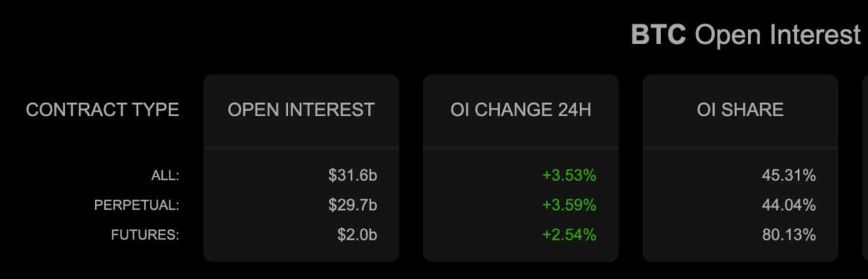Viewport: 868px width, 279px height.
Task: Select the FUTURES contract type label
Action: point(144,236)
